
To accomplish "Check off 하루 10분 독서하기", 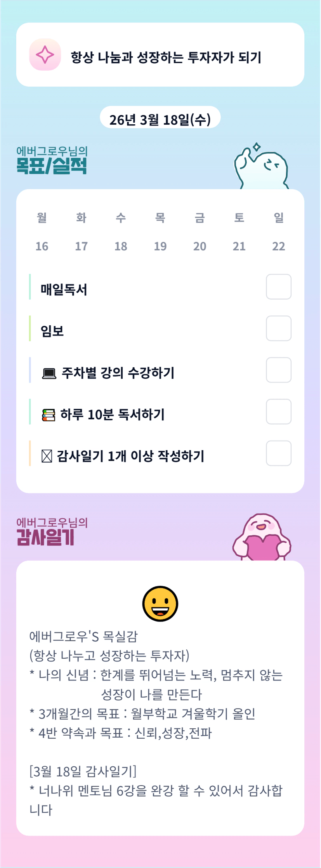I will 279,411.
